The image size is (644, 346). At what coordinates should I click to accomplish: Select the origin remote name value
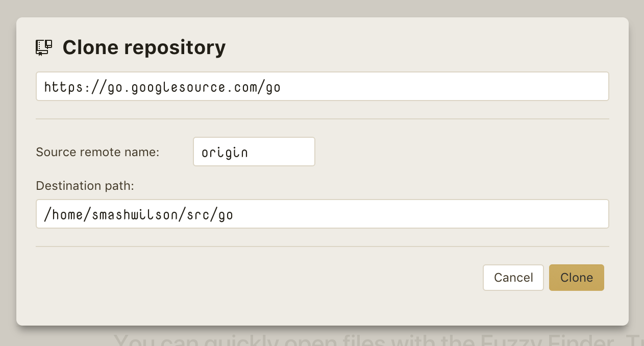point(224,152)
